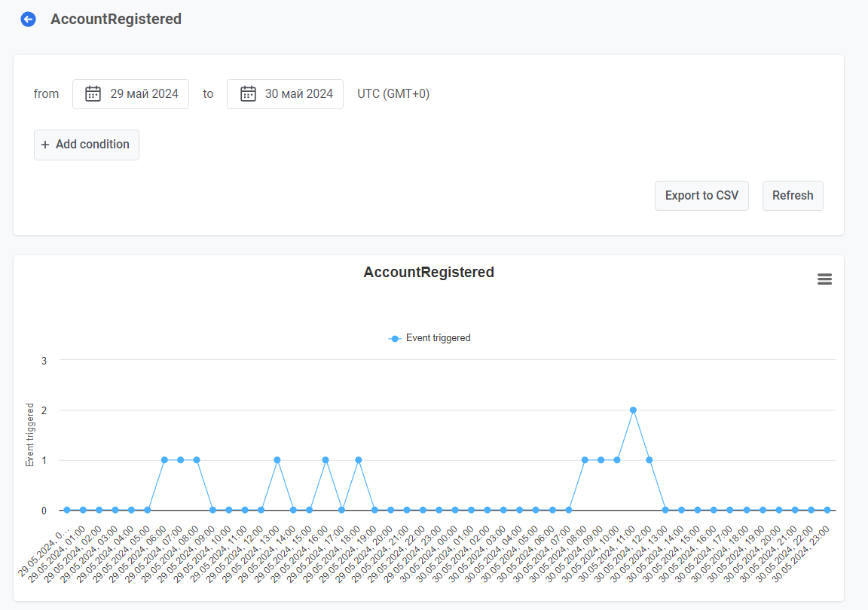Click the last data point at 30.05.2024 23:00

tap(827, 510)
